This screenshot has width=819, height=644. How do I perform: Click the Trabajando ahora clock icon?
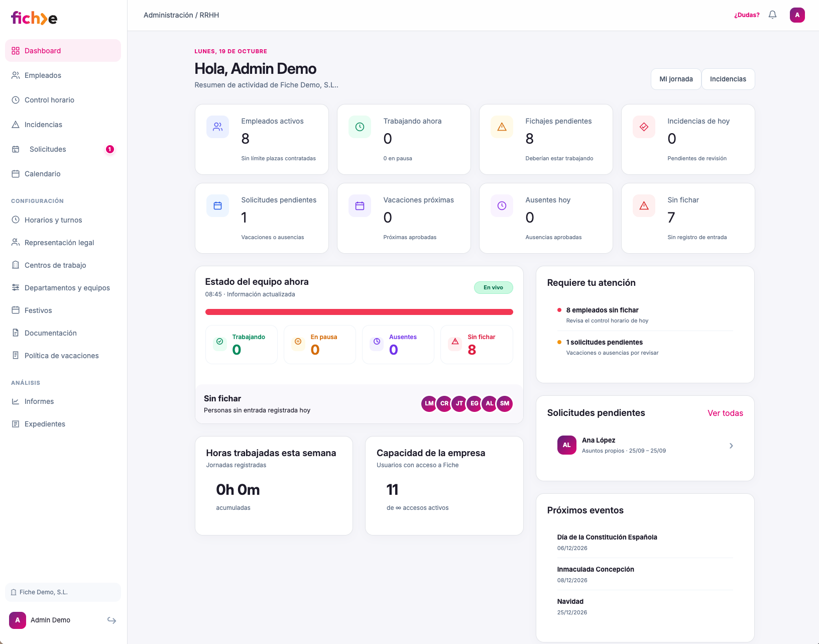(x=360, y=127)
